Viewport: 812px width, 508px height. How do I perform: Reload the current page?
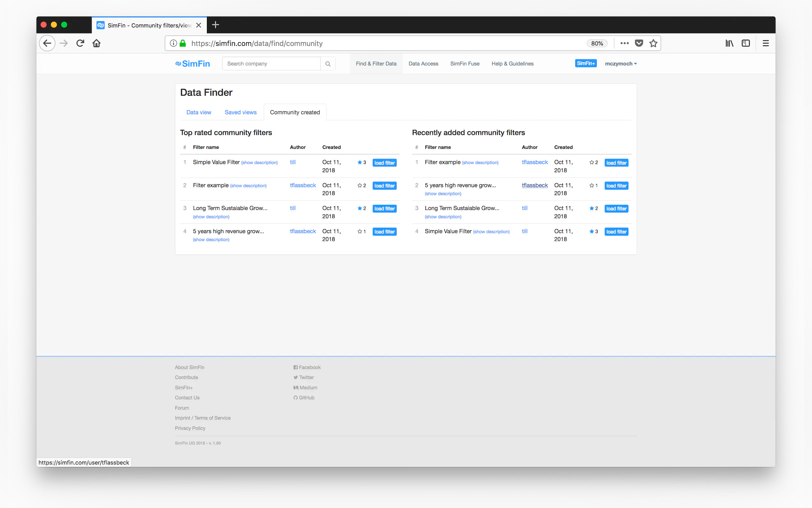[x=80, y=43]
